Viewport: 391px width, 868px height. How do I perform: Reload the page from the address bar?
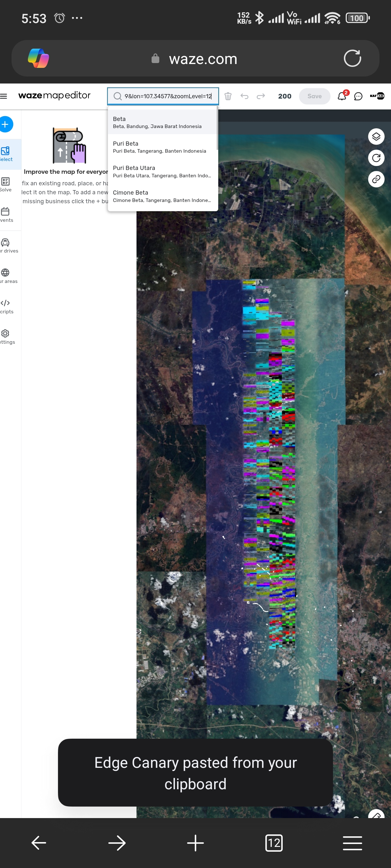[352, 59]
